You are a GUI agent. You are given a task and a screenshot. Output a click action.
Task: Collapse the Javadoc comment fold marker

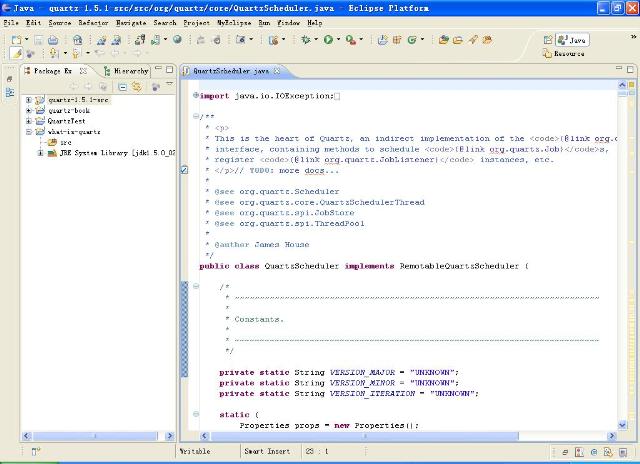(x=196, y=117)
